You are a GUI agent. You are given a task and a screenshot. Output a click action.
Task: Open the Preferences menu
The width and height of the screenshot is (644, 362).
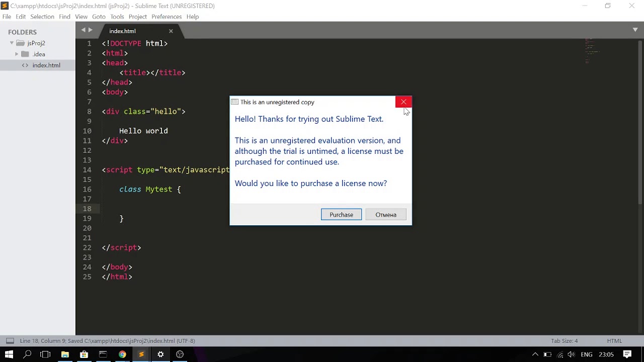point(167,17)
